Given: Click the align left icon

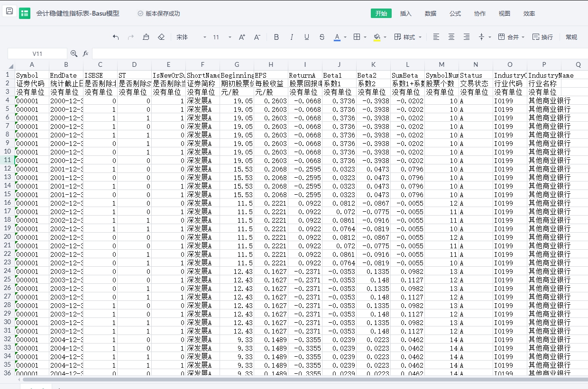Looking at the screenshot, I should (436, 37).
